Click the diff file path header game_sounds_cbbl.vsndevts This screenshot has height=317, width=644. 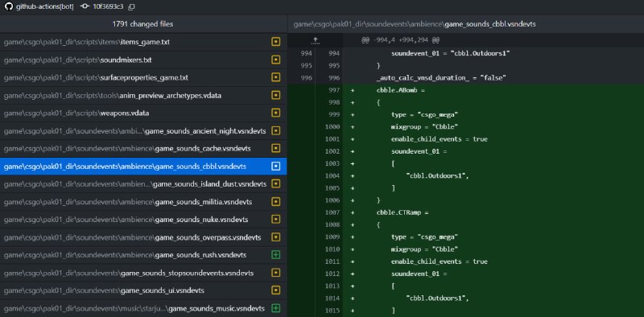coord(415,24)
